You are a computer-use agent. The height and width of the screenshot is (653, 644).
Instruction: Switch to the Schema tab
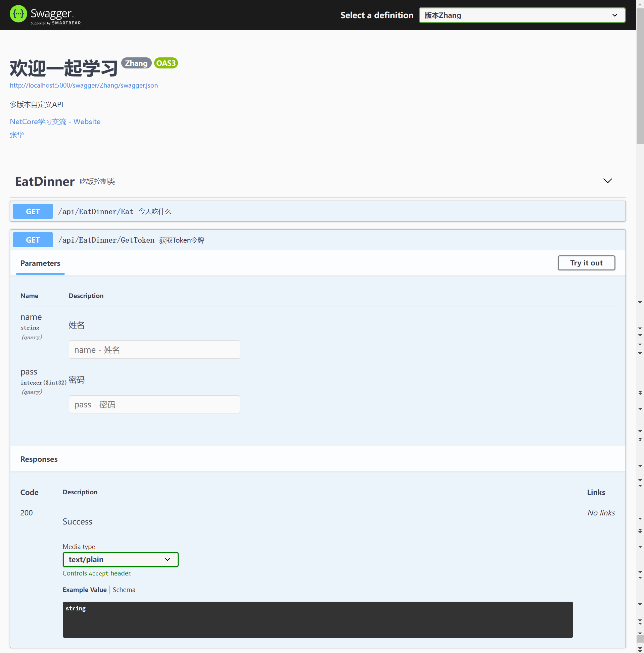(124, 590)
